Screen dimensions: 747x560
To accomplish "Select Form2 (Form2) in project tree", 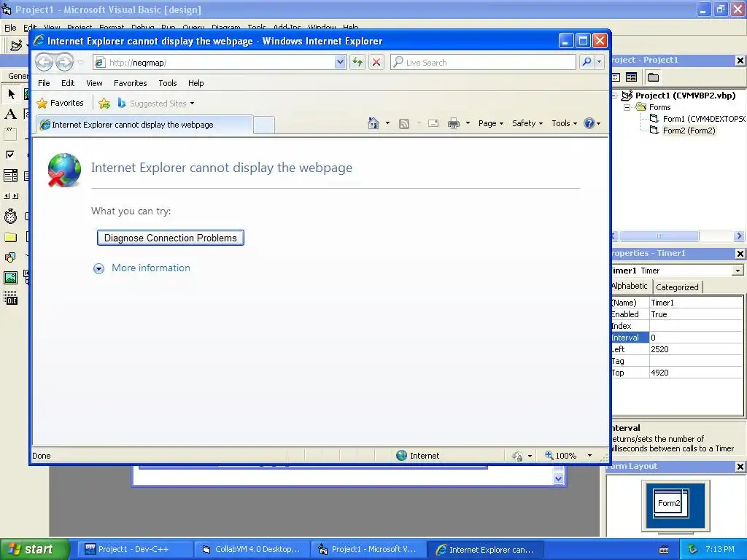I will [689, 131].
